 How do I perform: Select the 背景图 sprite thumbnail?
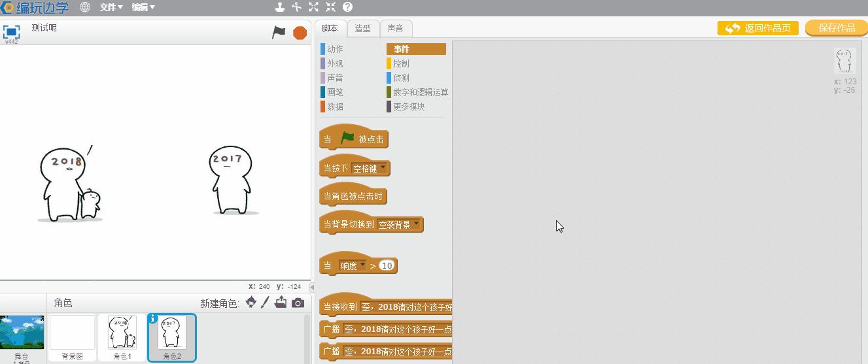click(x=73, y=337)
